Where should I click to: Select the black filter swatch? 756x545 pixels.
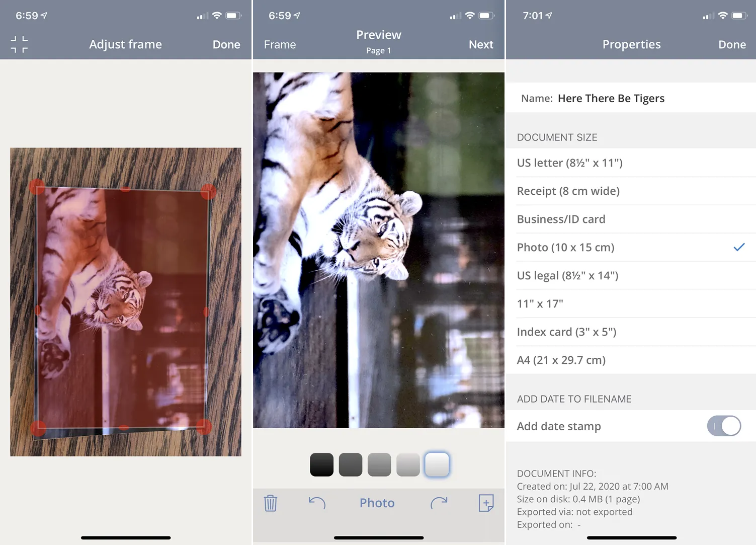[321, 464]
